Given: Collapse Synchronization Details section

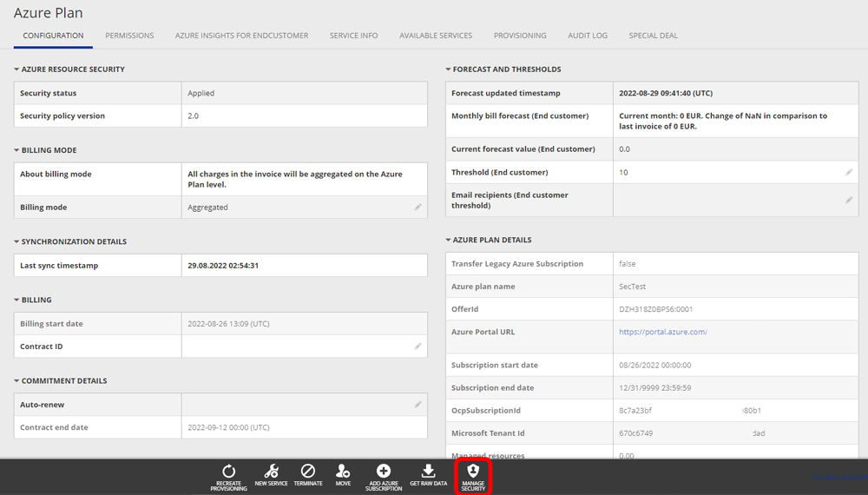Looking at the screenshot, I should 16,241.
